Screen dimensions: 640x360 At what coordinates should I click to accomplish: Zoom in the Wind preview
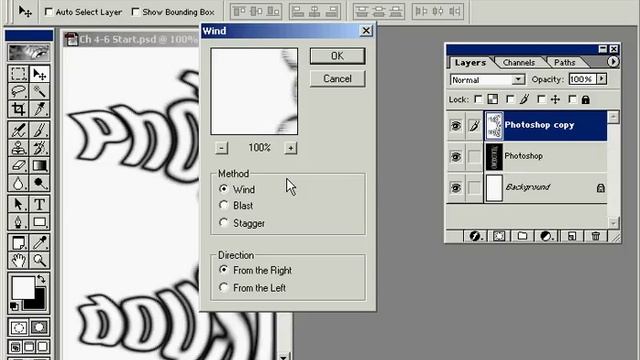290,148
